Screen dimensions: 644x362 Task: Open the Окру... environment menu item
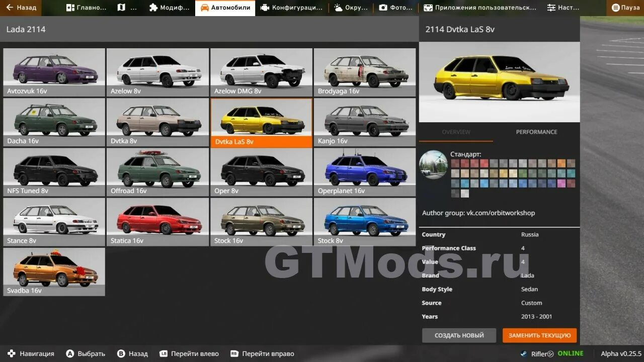[x=351, y=8]
